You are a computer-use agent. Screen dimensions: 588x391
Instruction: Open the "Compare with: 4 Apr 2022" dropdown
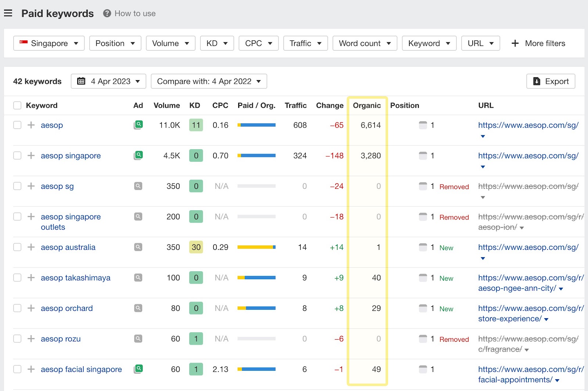tap(209, 81)
